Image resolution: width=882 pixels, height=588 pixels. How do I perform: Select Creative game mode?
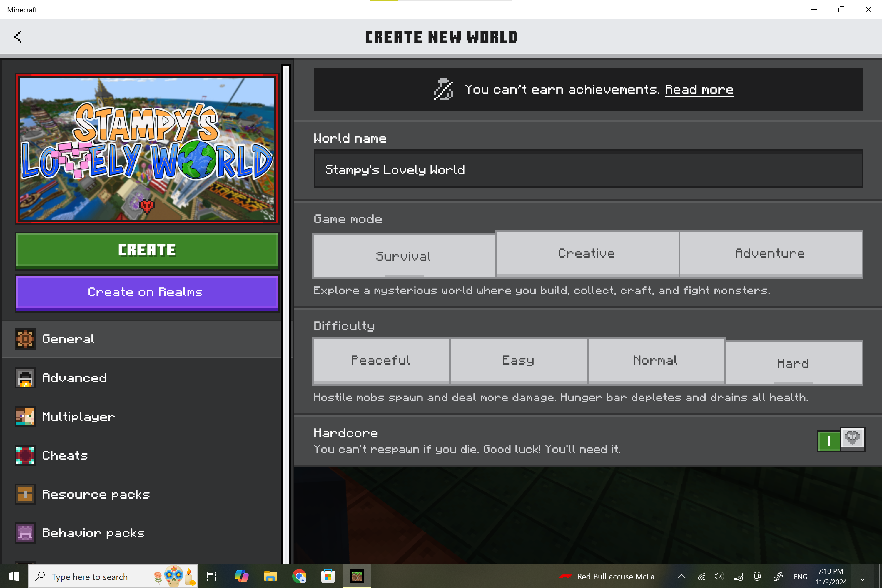point(587,253)
